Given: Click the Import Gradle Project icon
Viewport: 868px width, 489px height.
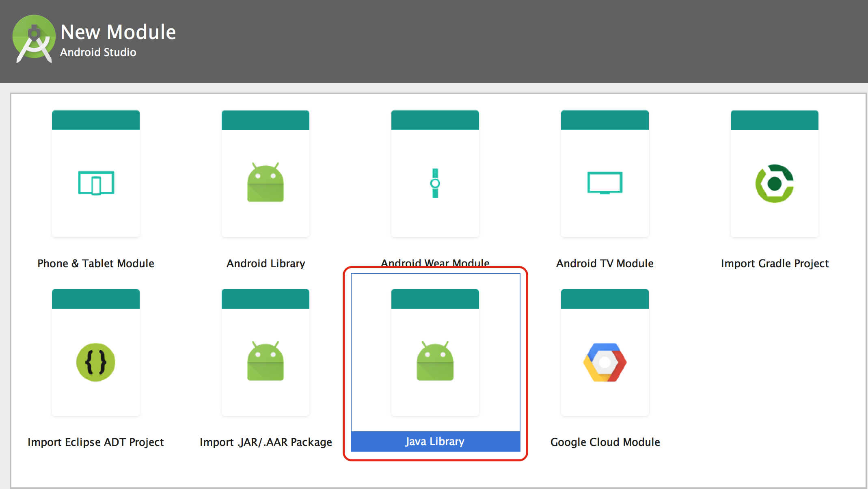Looking at the screenshot, I should 775,184.
